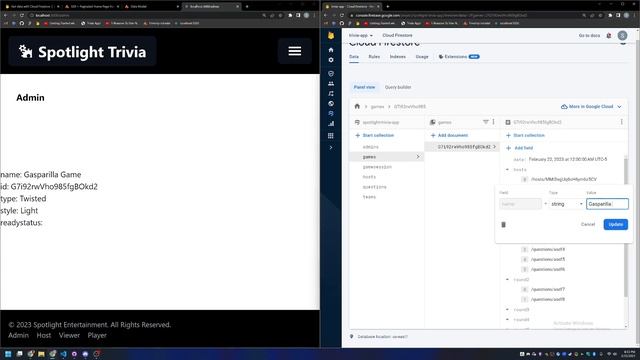The width and height of the screenshot is (640, 360).
Task: Open the Analytics bar chart icon in sidebar
Action: coord(331,123)
